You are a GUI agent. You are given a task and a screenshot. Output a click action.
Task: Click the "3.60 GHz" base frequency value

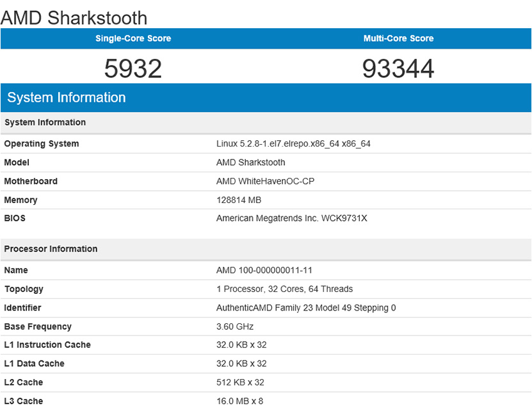click(x=235, y=326)
